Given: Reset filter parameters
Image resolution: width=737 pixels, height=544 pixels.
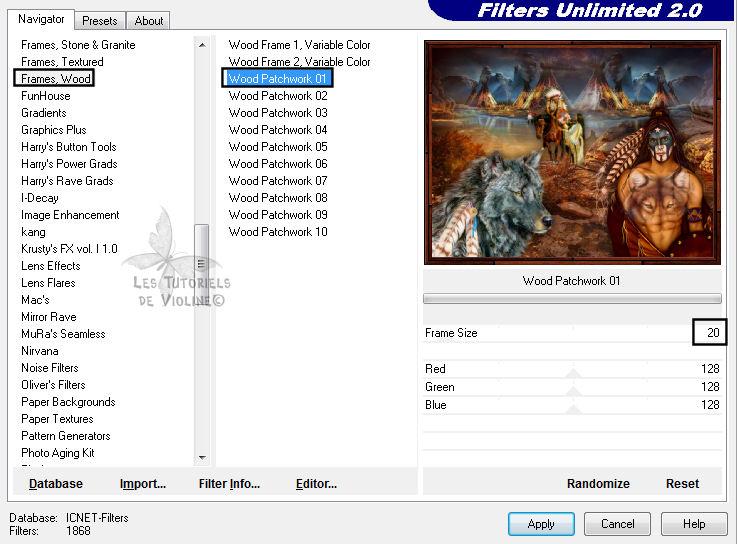Looking at the screenshot, I should pyautogui.click(x=682, y=484).
